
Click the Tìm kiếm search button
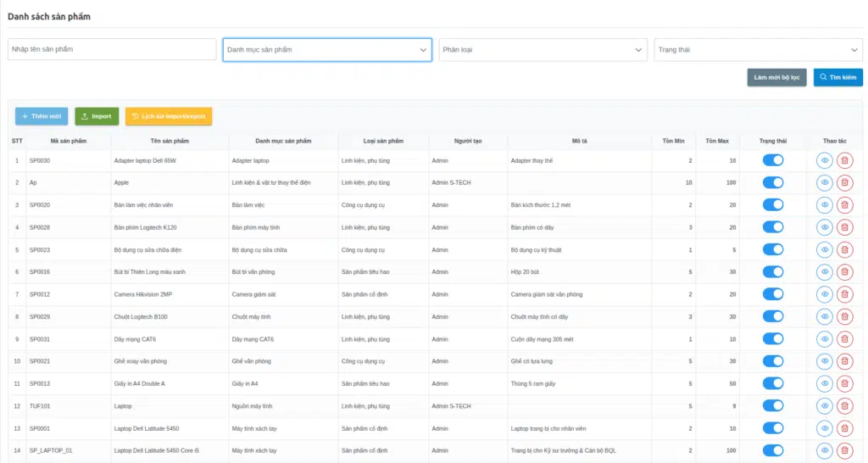[x=838, y=77]
